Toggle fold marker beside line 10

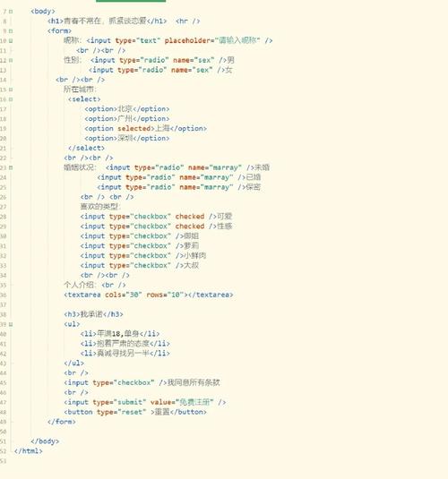click(x=11, y=41)
